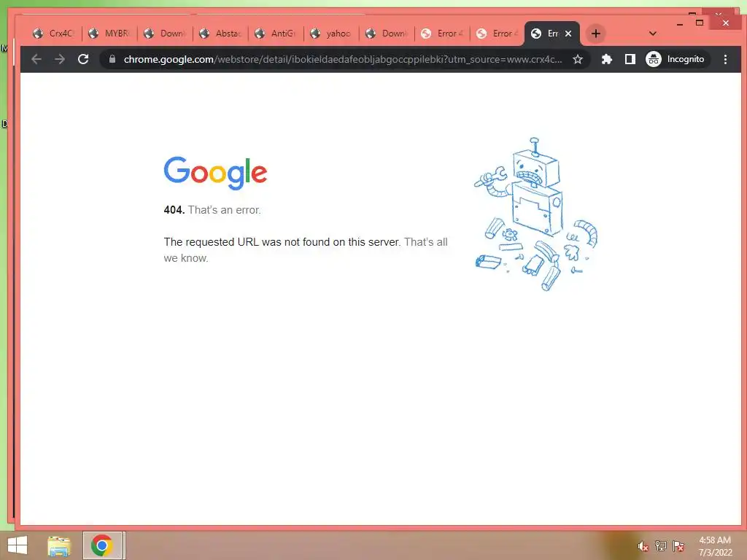
Task: Open the Action Center flag icon
Action: (678, 546)
